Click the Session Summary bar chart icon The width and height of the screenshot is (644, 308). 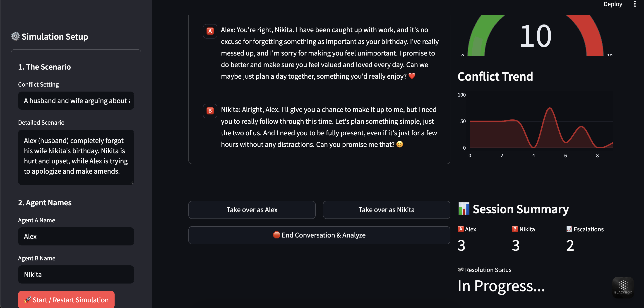(x=464, y=209)
